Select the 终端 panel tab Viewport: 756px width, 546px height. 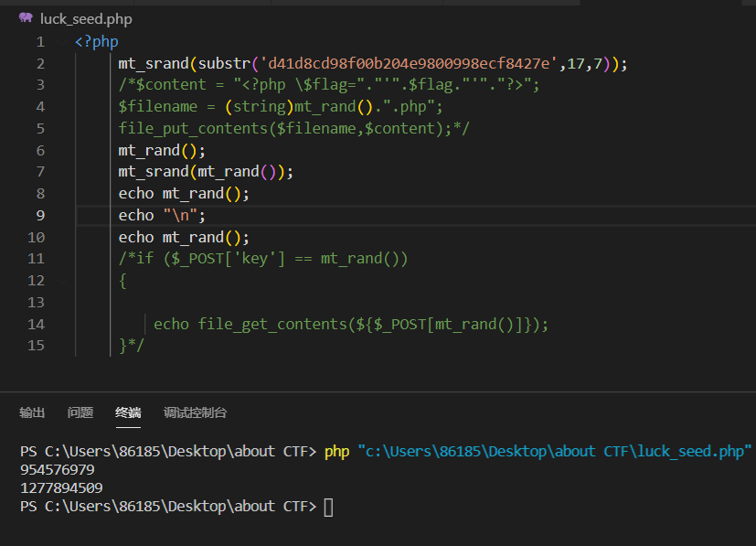pyautogui.click(x=128, y=412)
